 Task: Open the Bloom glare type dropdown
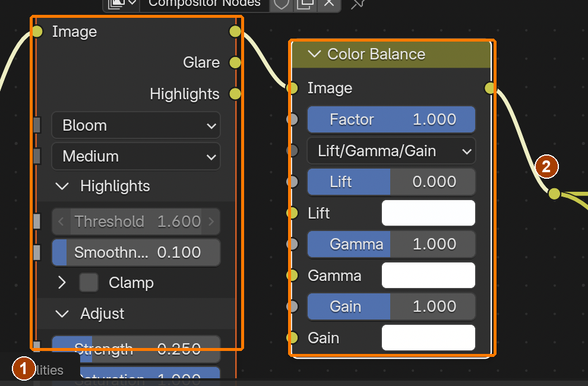[x=136, y=125]
